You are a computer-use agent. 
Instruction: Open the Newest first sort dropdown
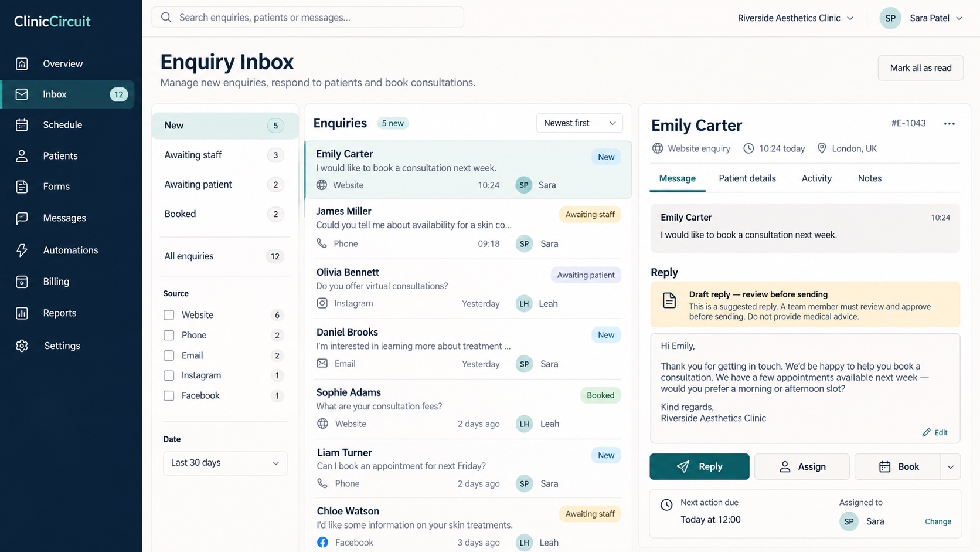pos(579,123)
